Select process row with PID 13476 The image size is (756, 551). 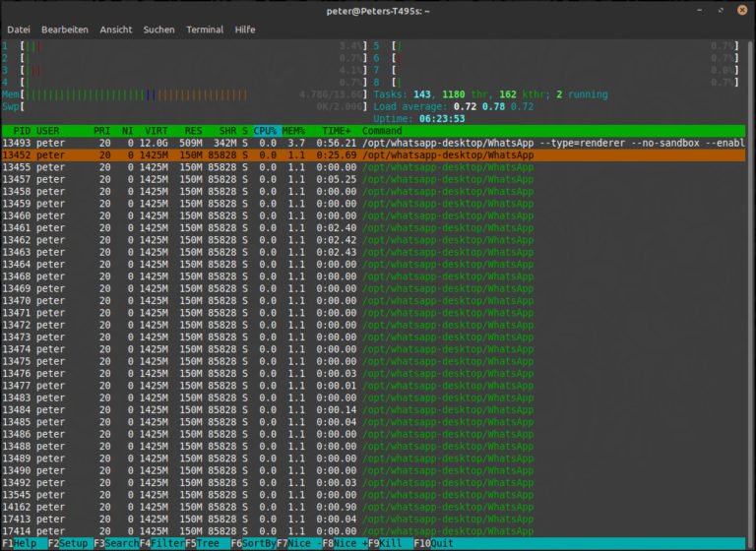coord(373,374)
